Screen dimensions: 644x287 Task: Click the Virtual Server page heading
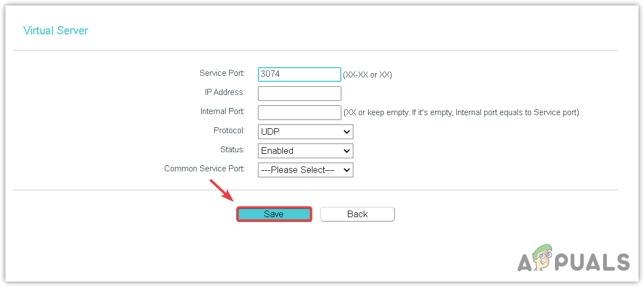tap(56, 31)
